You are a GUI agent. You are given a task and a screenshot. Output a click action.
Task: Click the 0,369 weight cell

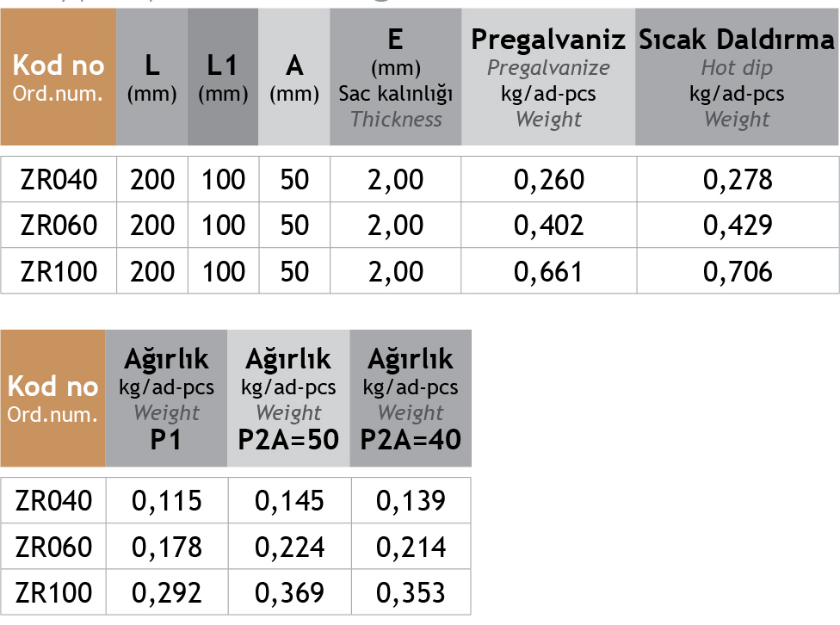(289, 593)
